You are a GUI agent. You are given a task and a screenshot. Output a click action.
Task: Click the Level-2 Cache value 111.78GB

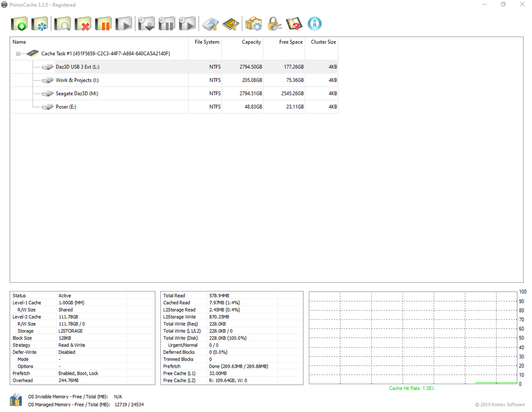click(68, 317)
